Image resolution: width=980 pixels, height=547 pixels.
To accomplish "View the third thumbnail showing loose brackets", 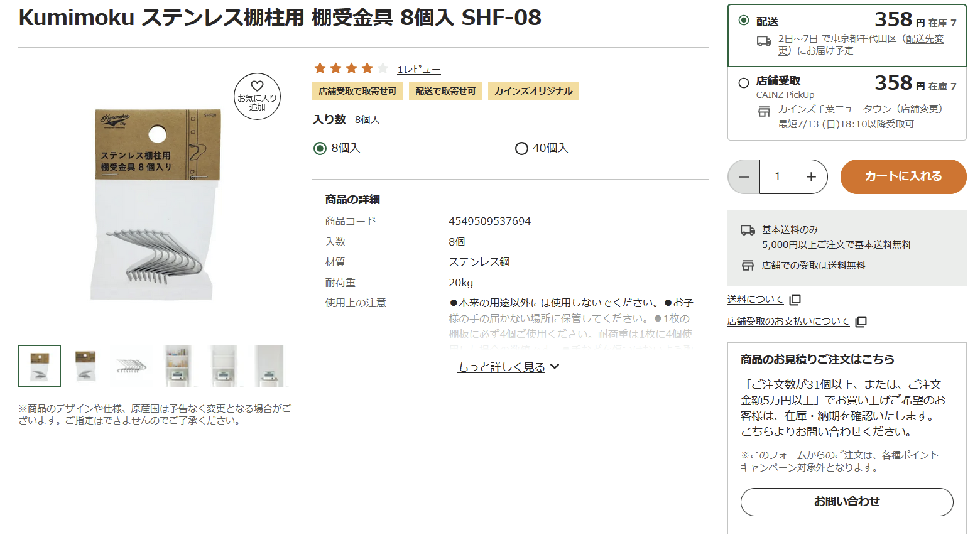I will pos(131,366).
